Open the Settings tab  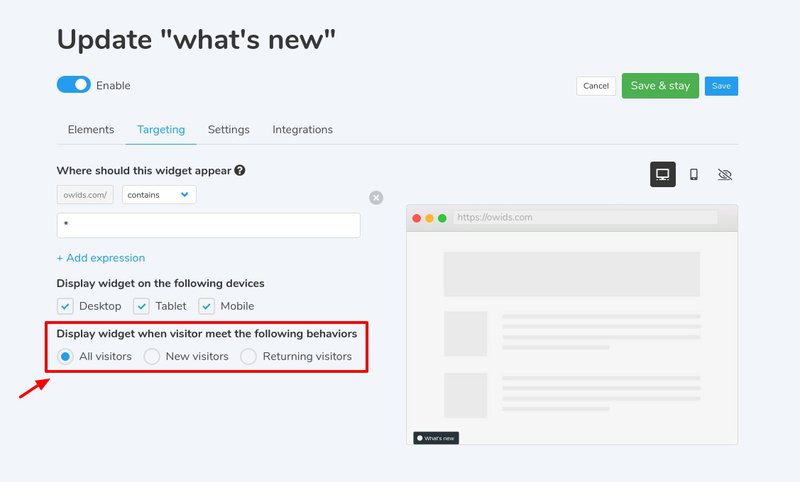[x=229, y=130]
